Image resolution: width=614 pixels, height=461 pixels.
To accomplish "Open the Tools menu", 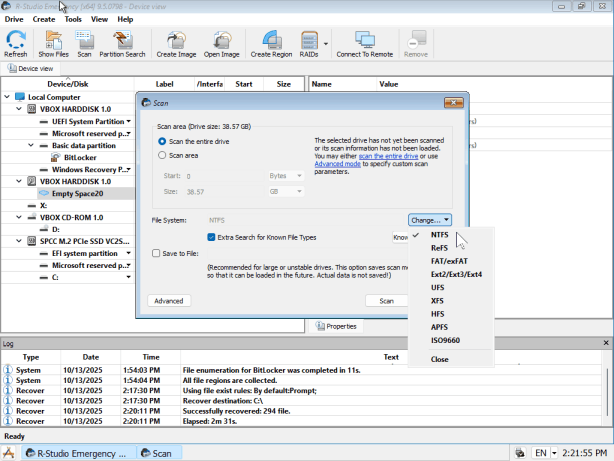I will click(x=73, y=19).
